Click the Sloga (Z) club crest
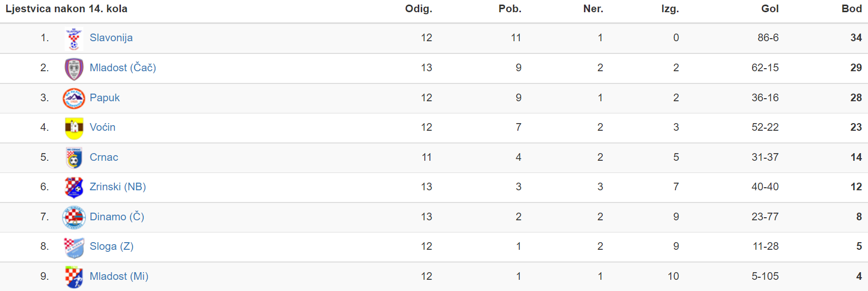The height and width of the screenshot is (291, 868). pyautogui.click(x=74, y=247)
